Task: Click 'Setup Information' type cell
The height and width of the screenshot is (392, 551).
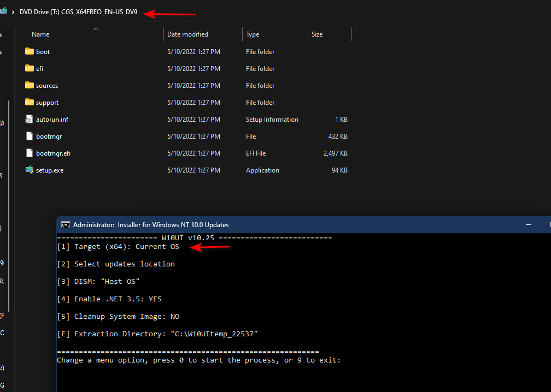Action: tap(272, 120)
